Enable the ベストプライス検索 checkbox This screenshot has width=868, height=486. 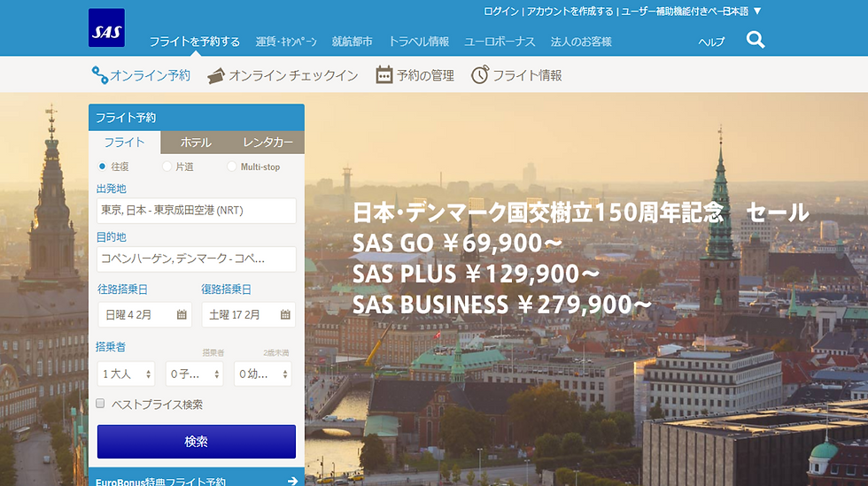(x=100, y=404)
